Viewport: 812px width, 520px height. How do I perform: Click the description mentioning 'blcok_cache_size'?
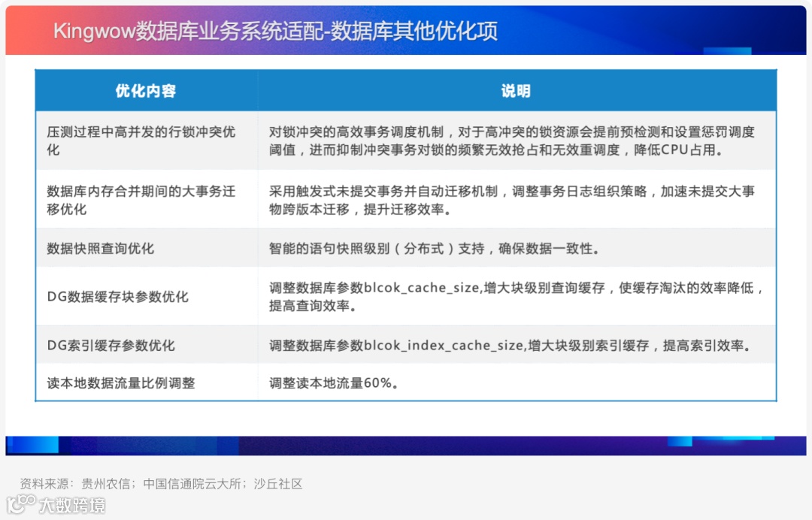pyautogui.click(x=516, y=297)
